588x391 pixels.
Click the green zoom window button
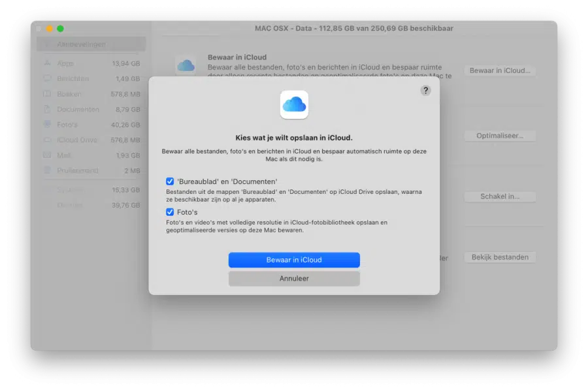tap(60, 29)
